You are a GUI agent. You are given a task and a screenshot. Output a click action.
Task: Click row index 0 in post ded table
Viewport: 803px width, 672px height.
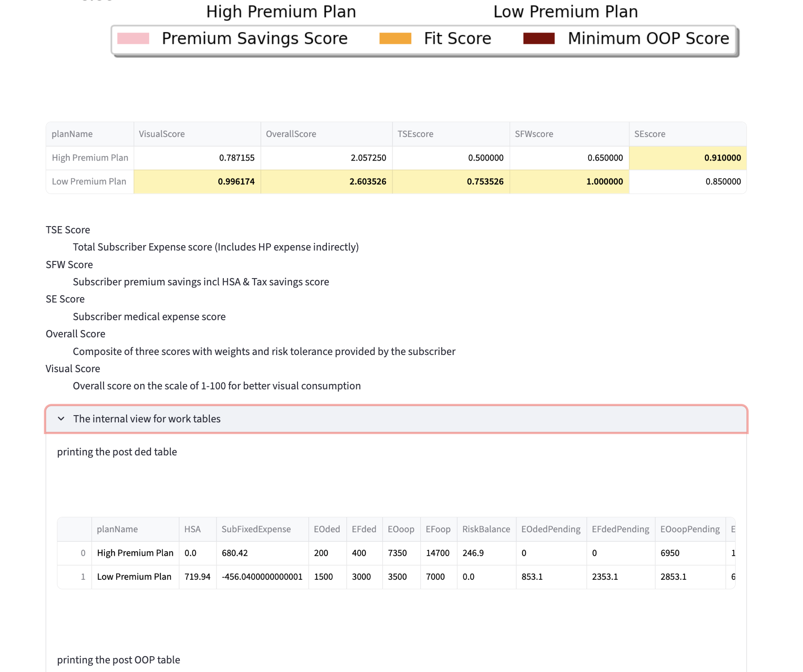[x=83, y=553]
